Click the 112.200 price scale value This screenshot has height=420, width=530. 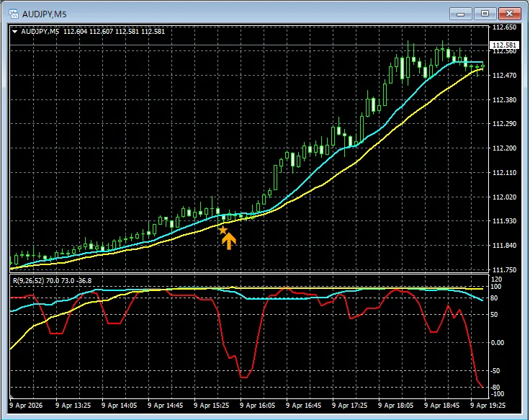pyautogui.click(x=504, y=148)
